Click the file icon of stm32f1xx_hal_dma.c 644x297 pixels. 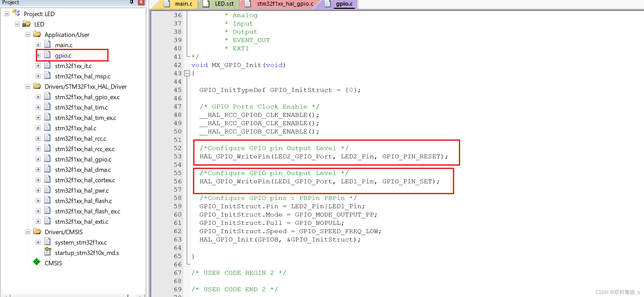[x=47, y=169]
